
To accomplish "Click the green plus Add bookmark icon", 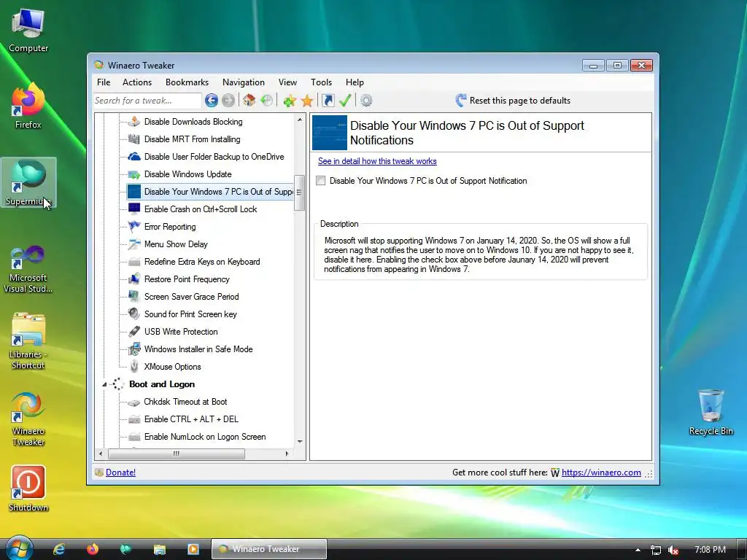I will 289,101.
